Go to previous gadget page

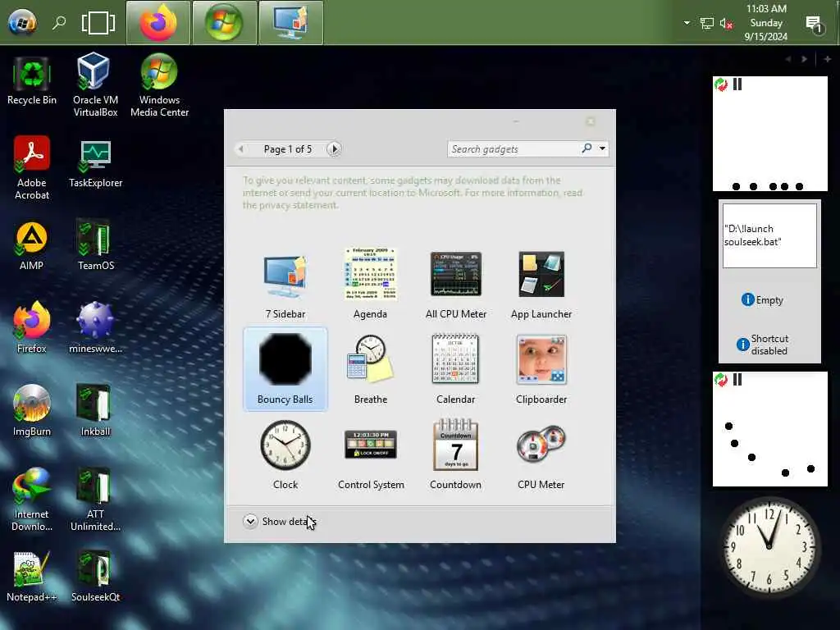click(241, 149)
